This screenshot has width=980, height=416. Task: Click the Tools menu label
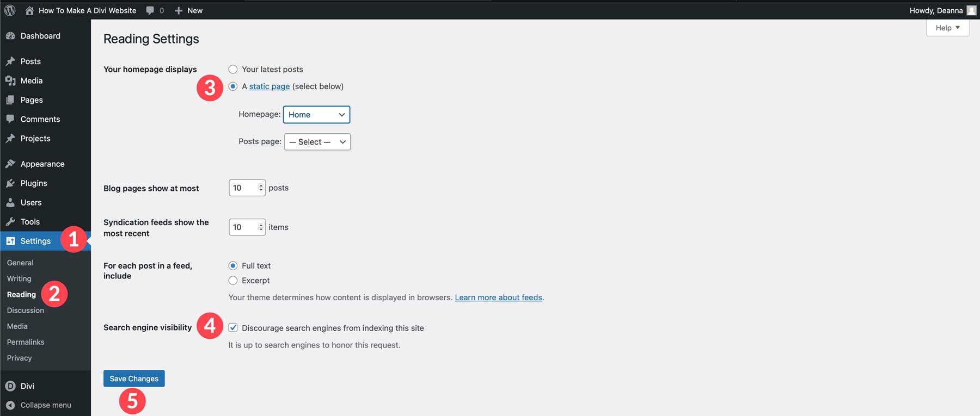pos(30,222)
